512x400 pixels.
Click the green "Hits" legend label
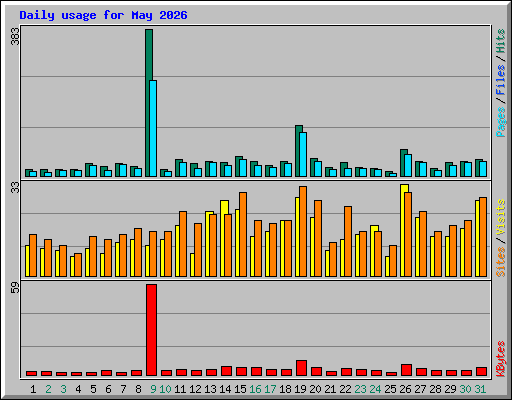pyautogui.click(x=501, y=41)
